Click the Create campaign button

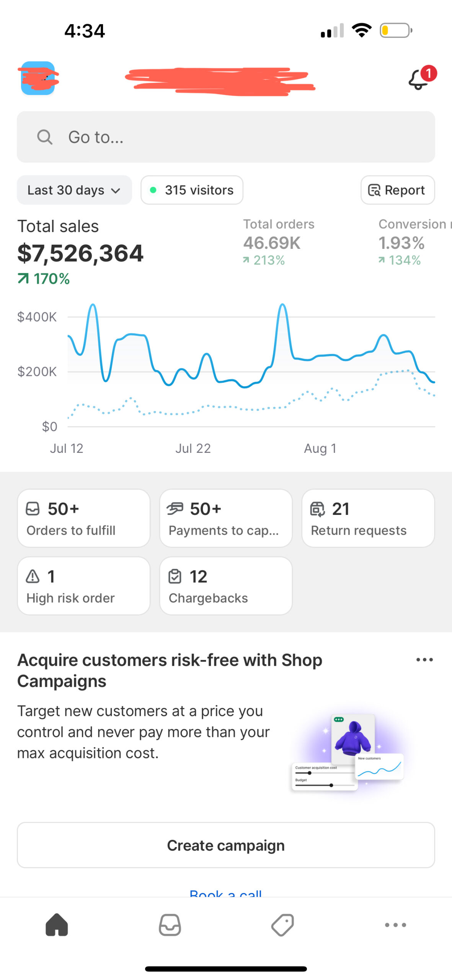(226, 845)
